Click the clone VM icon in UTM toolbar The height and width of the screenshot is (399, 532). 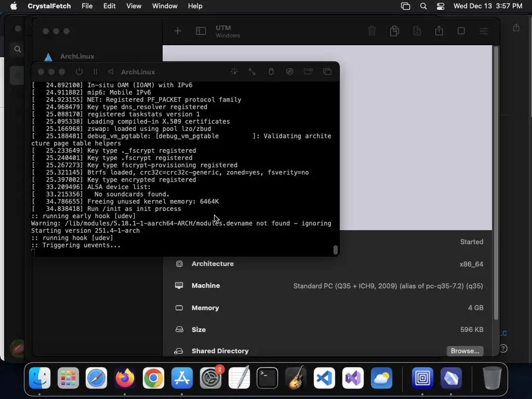coord(394,31)
